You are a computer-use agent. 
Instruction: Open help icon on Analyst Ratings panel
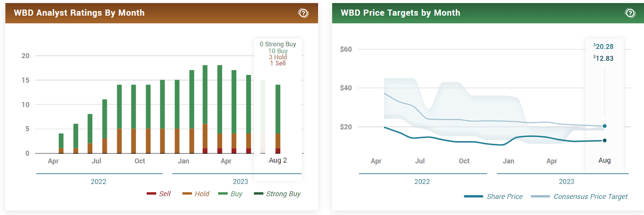pyautogui.click(x=303, y=13)
